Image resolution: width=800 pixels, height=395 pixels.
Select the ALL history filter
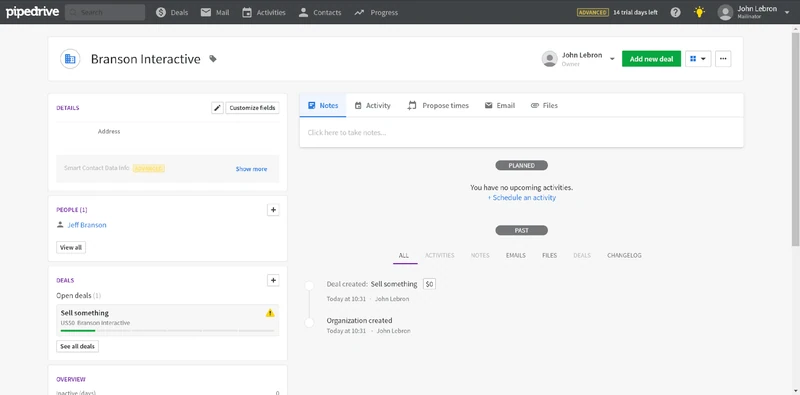(404, 255)
